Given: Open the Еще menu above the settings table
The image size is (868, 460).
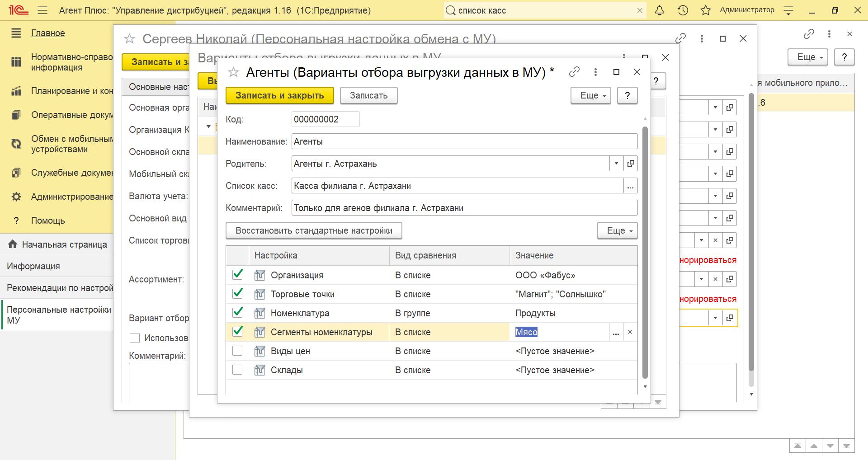Looking at the screenshot, I should [618, 230].
